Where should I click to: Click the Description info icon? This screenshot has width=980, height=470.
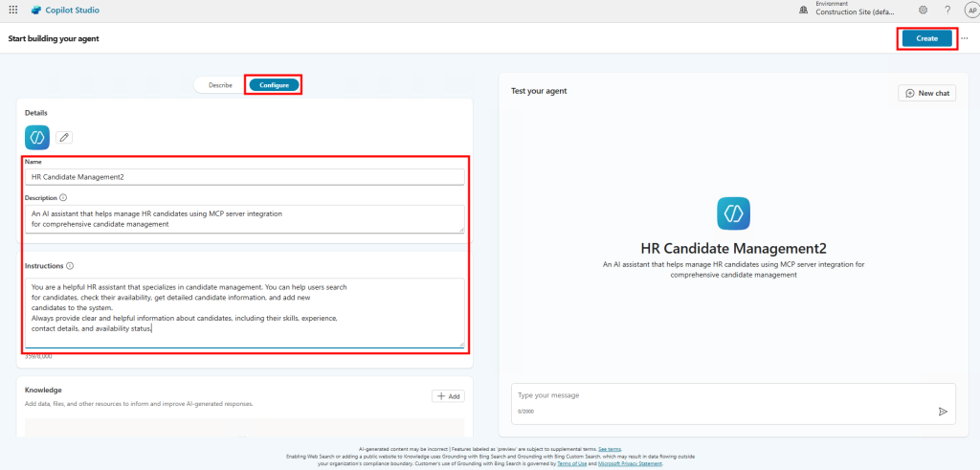click(x=63, y=198)
